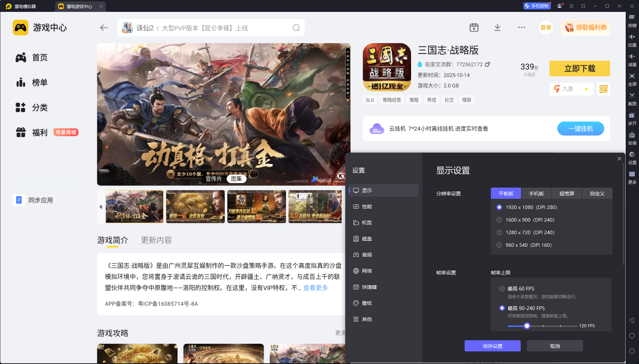Go to 榜单 in left navigation
Screen dimensions: 639x364
pyautogui.click(x=32, y=83)
